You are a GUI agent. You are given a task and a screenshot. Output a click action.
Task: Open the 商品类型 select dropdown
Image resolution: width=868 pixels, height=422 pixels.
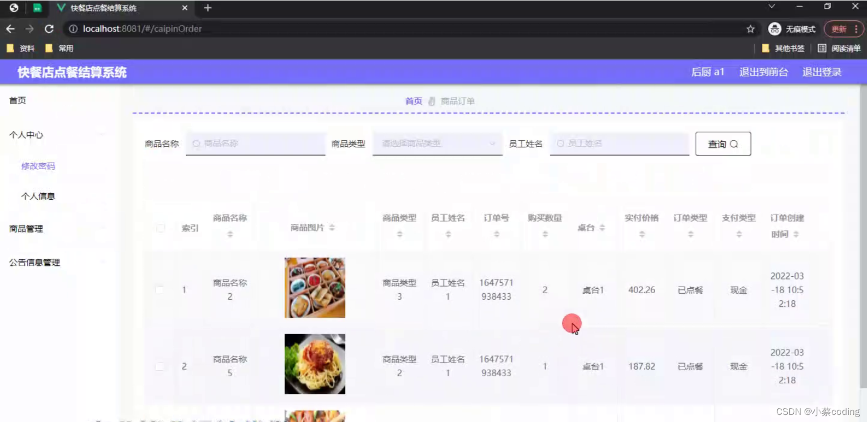pyautogui.click(x=438, y=144)
